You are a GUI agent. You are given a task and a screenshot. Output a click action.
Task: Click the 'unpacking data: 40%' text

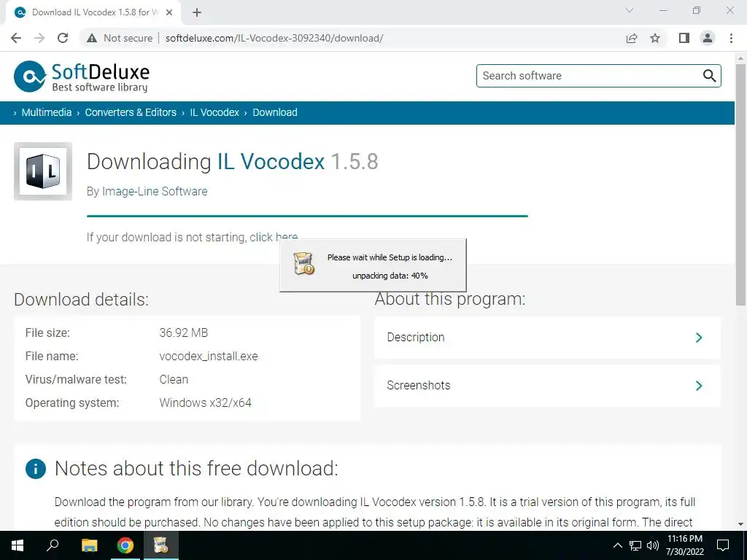coord(390,276)
